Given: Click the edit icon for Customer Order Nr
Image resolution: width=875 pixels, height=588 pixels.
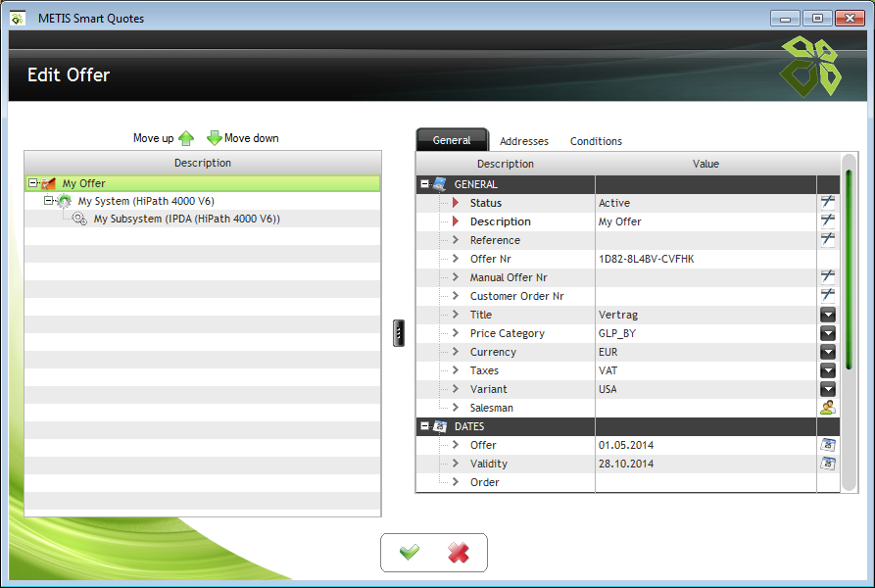Looking at the screenshot, I should (828, 295).
